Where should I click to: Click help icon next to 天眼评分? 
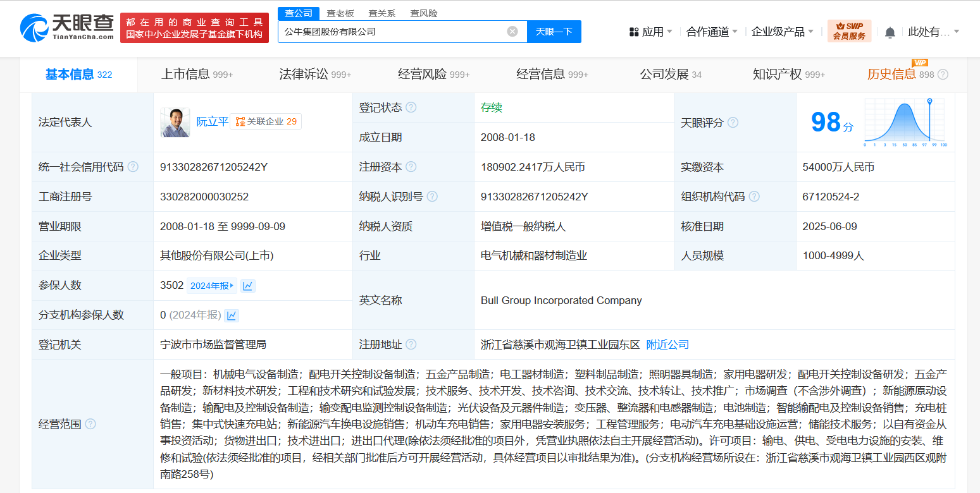click(733, 123)
